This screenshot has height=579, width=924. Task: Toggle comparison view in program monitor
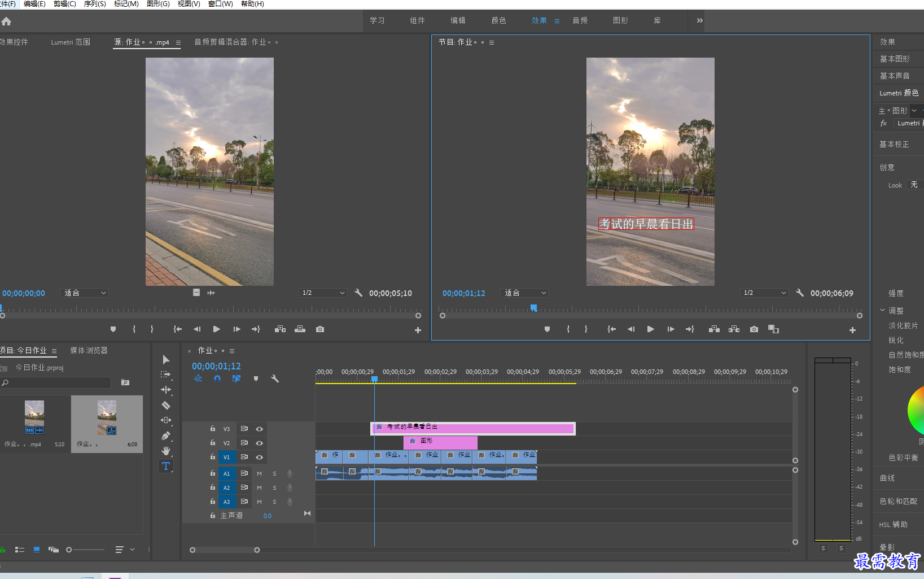773,329
